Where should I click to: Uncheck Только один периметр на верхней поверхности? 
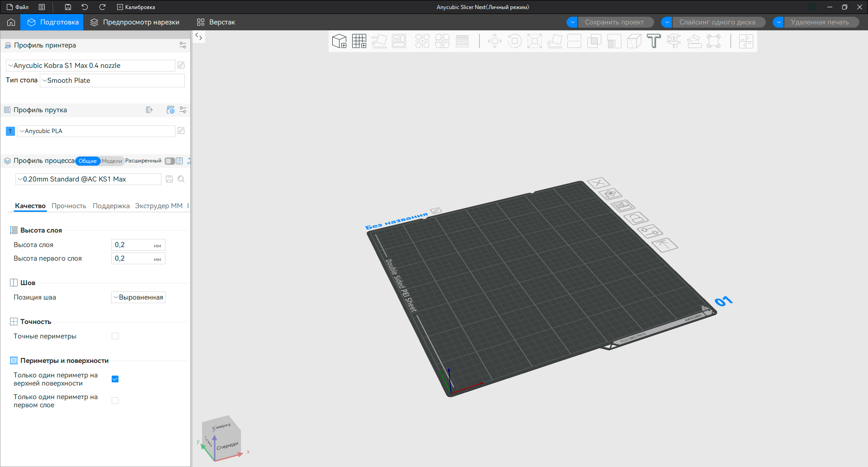pos(115,379)
